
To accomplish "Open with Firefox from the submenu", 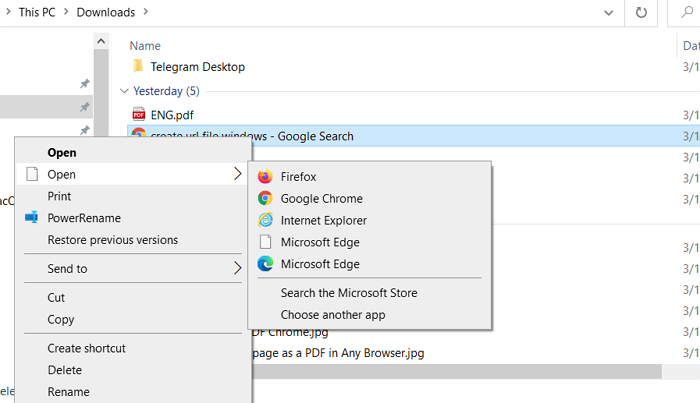I will (297, 177).
